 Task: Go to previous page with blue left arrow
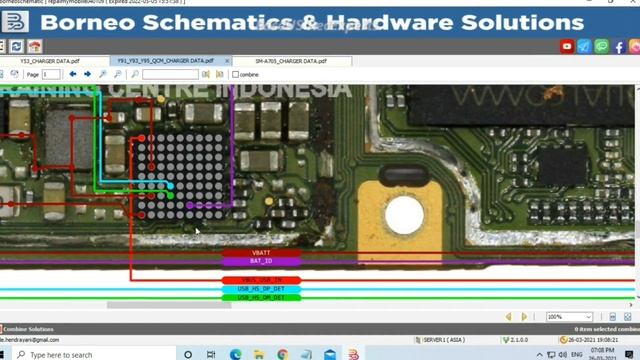pyautogui.click(x=73, y=74)
